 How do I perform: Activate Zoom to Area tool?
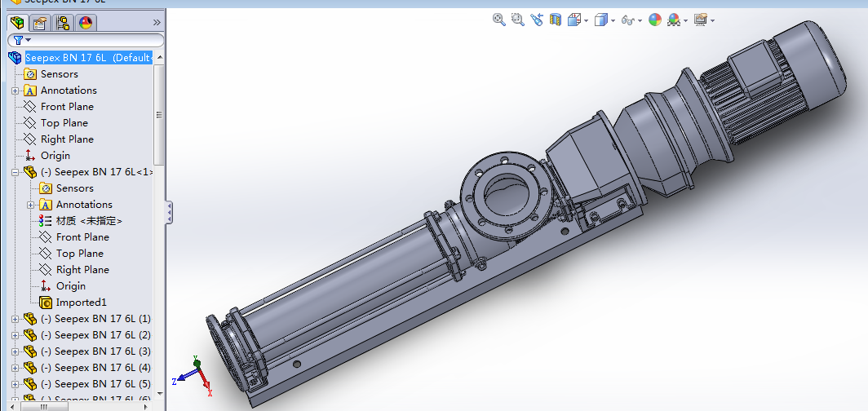(517, 20)
